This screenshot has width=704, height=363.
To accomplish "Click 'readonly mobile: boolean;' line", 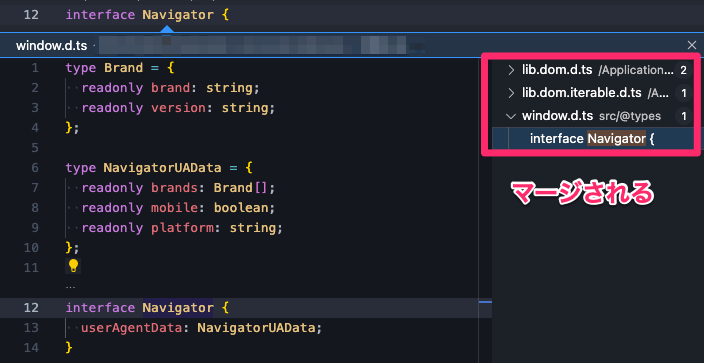I will (x=178, y=208).
